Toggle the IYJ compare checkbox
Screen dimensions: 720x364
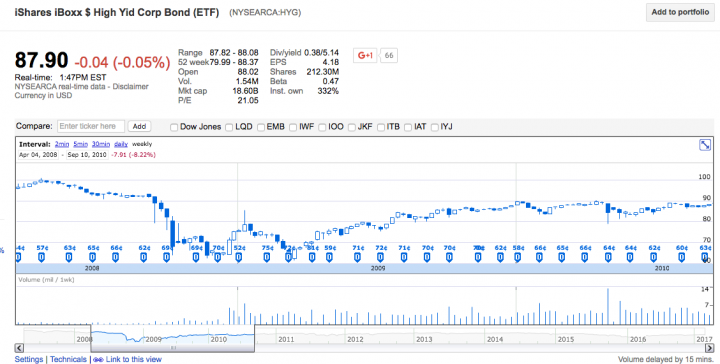pos(434,127)
